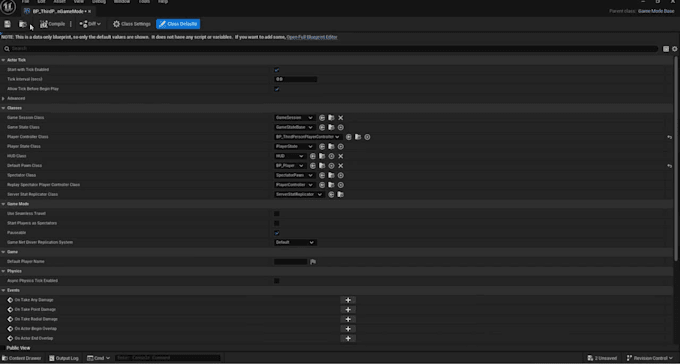The height and width of the screenshot is (364, 680).
Task: Click the Unreal Engine logo
Action: tap(8, 7)
